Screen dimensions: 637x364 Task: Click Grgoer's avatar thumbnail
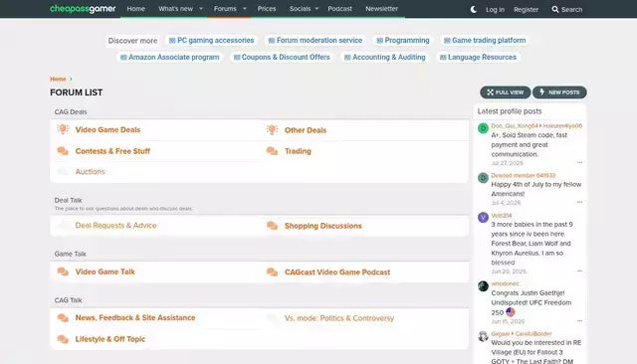point(483,336)
